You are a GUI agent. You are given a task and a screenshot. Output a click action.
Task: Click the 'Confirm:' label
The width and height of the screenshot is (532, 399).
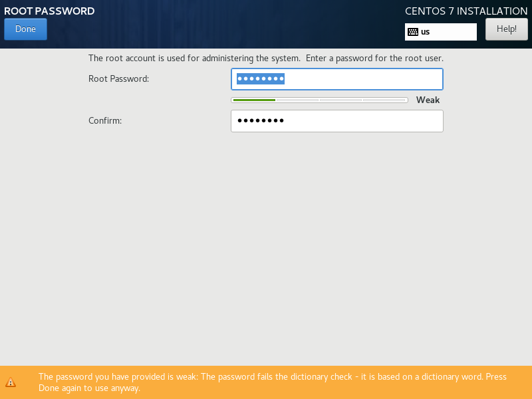pyautogui.click(x=105, y=121)
